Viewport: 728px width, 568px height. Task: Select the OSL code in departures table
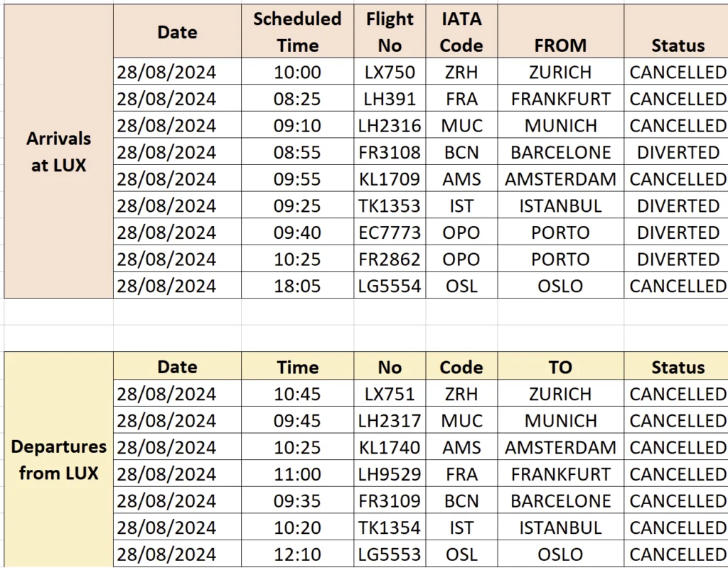coord(461,554)
